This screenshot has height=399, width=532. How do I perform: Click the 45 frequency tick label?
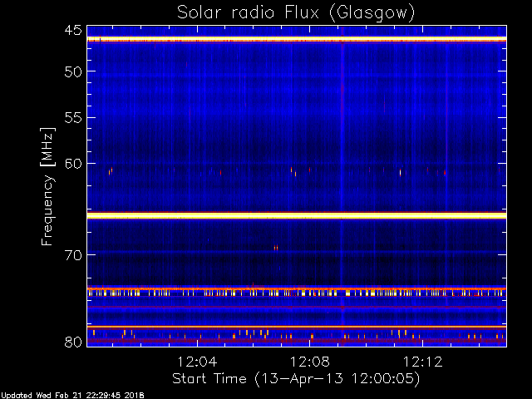pos(73,30)
